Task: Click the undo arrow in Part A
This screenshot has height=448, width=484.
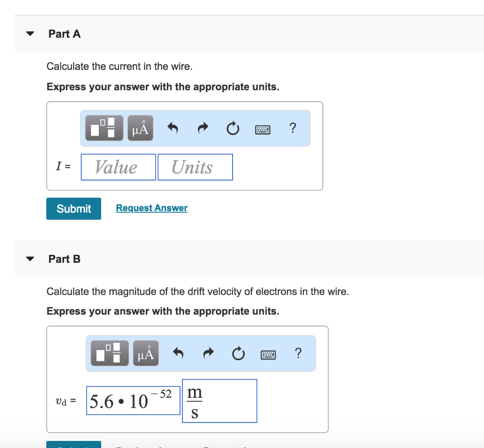Action: (173, 128)
